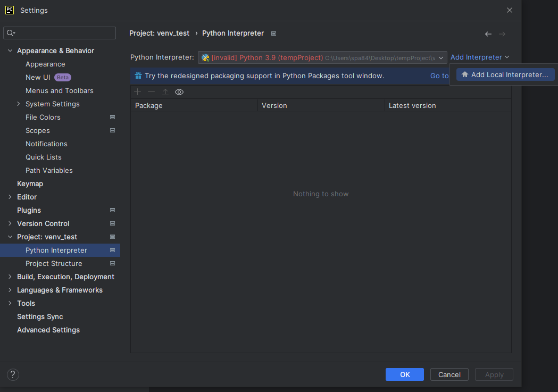Viewport: 558px width, 392px height.
Task: Expand the Tools section
Action: (x=10, y=303)
